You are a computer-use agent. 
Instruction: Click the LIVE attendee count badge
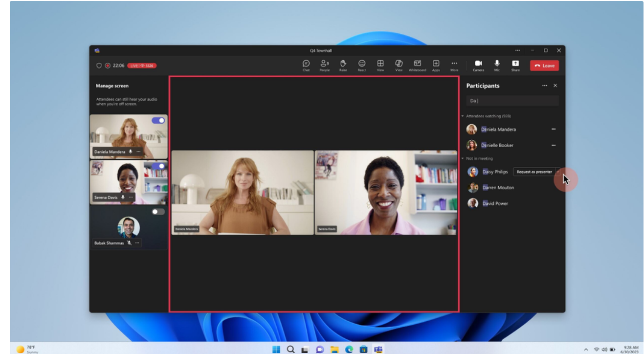[142, 66]
